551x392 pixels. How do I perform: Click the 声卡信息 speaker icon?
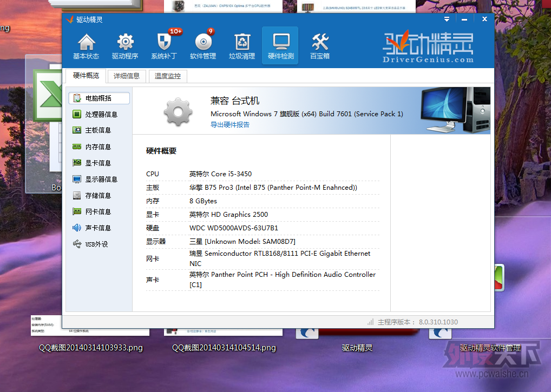(77, 228)
